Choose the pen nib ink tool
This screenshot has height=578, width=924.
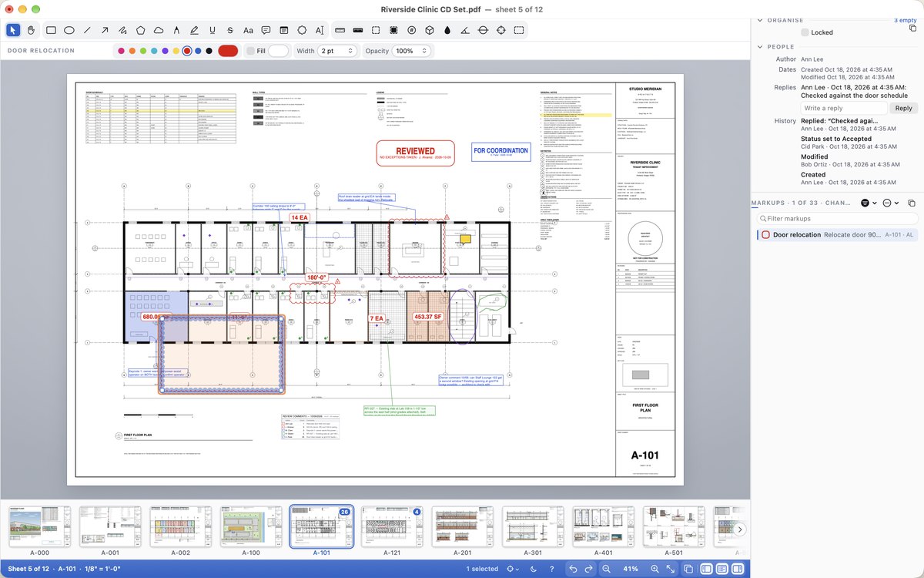(x=176, y=30)
